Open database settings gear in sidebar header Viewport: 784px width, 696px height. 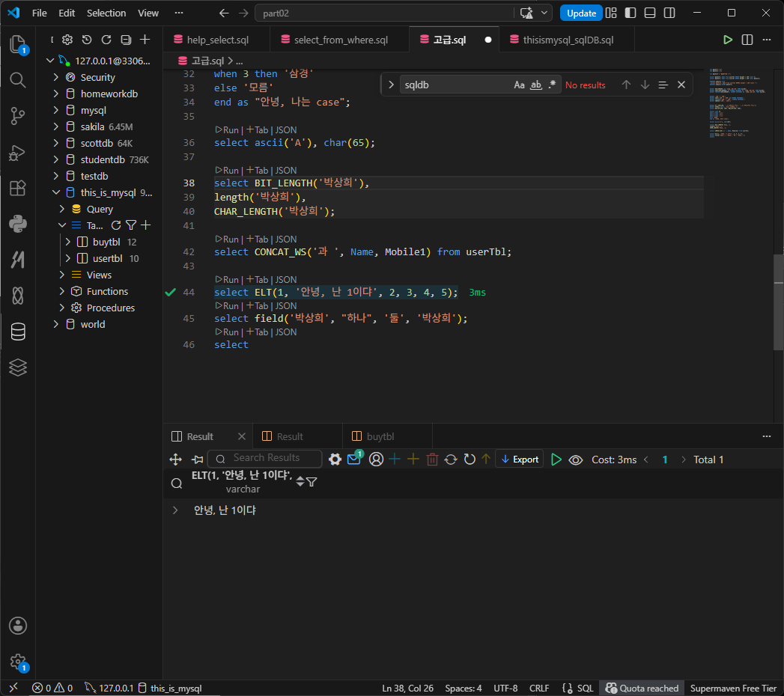67,40
